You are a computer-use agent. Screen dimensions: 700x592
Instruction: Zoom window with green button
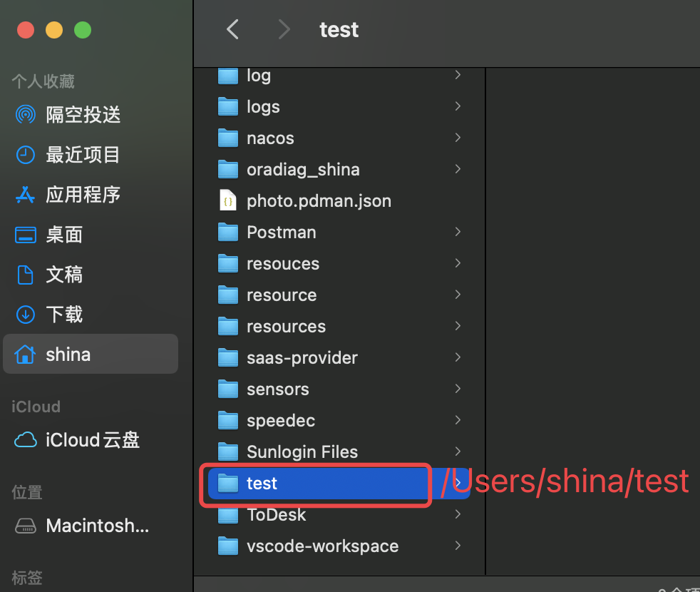click(83, 30)
